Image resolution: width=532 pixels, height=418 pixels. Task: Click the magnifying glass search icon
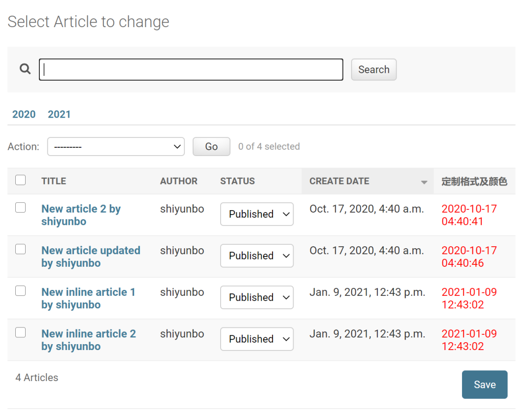tap(25, 69)
